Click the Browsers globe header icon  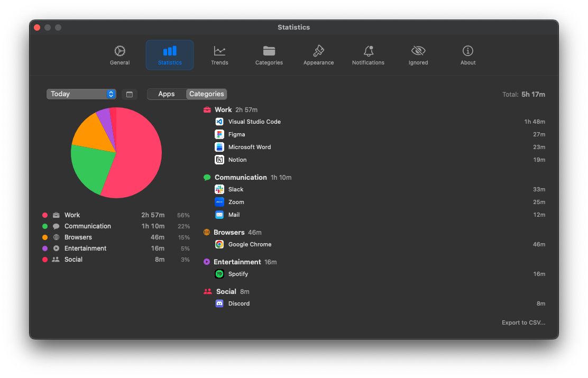tap(207, 232)
